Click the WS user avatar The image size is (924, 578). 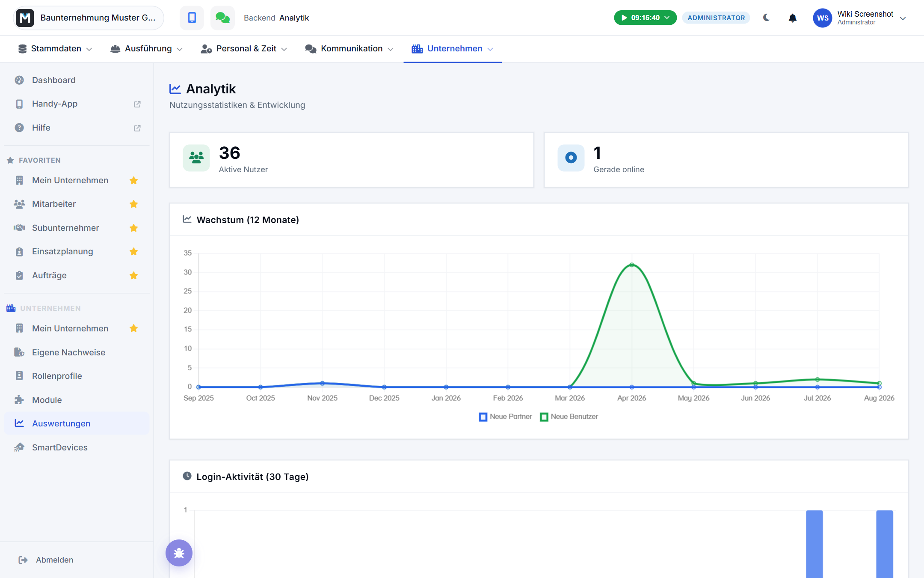tap(823, 18)
